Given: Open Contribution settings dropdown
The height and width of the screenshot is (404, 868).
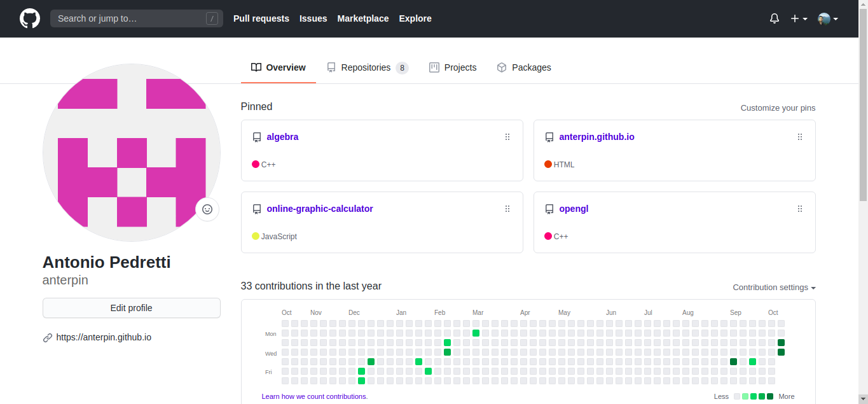Looking at the screenshot, I should pyautogui.click(x=774, y=288).
